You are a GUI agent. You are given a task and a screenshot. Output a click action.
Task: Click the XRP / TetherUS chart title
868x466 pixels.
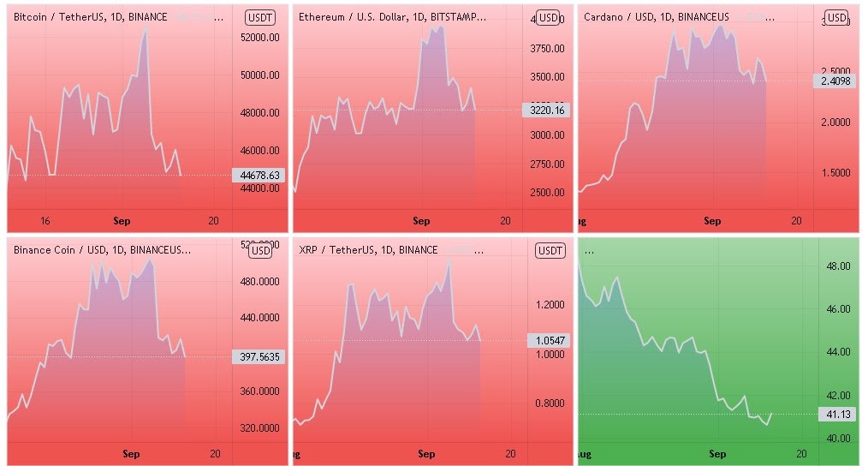pos(368,250)
